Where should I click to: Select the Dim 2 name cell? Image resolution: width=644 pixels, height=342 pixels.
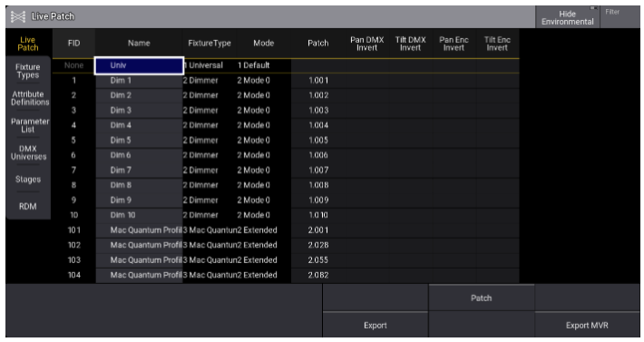(x=140, y=95)
